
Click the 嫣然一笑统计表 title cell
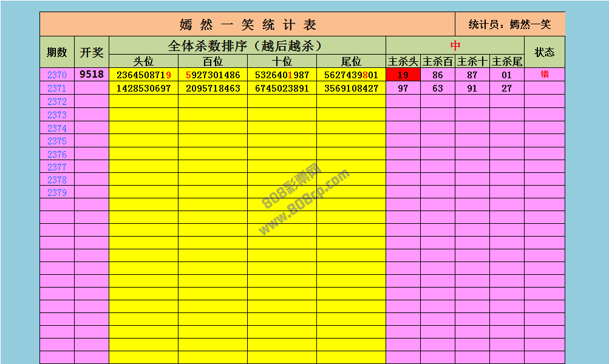248,25
